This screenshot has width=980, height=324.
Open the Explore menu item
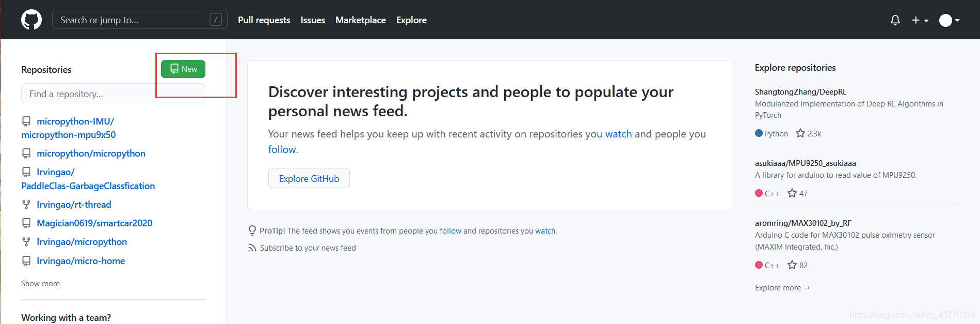pos(411,20)
